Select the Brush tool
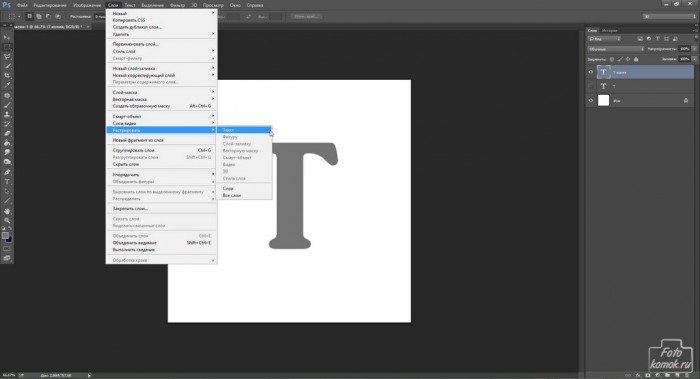 [x=7, y=105]
